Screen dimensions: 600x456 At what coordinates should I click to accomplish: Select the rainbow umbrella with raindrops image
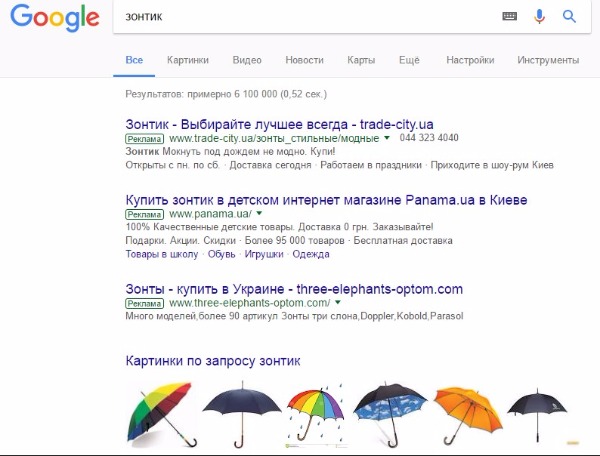[x=316, y=415]
